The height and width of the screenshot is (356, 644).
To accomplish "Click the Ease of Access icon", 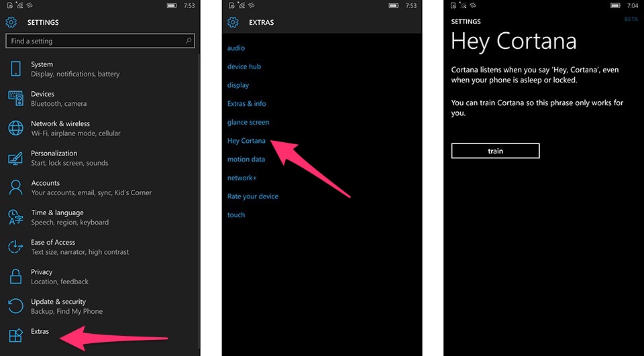I will tap(15, 247).
